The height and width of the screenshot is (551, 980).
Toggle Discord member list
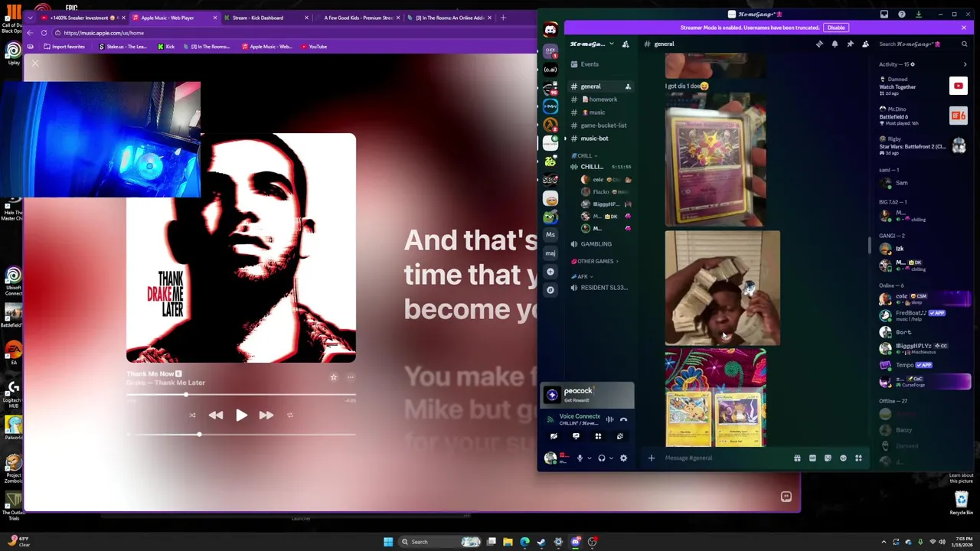click(x=865, y=44)
